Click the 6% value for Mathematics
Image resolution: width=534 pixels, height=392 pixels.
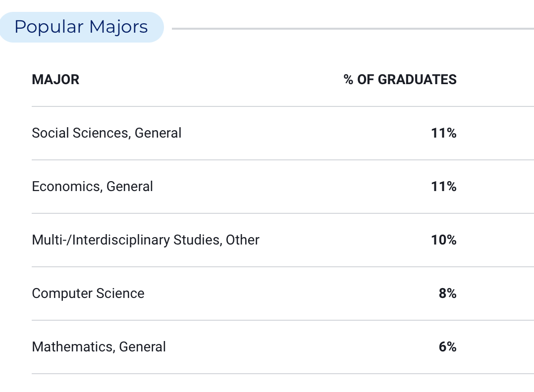[x=447, y=347]
